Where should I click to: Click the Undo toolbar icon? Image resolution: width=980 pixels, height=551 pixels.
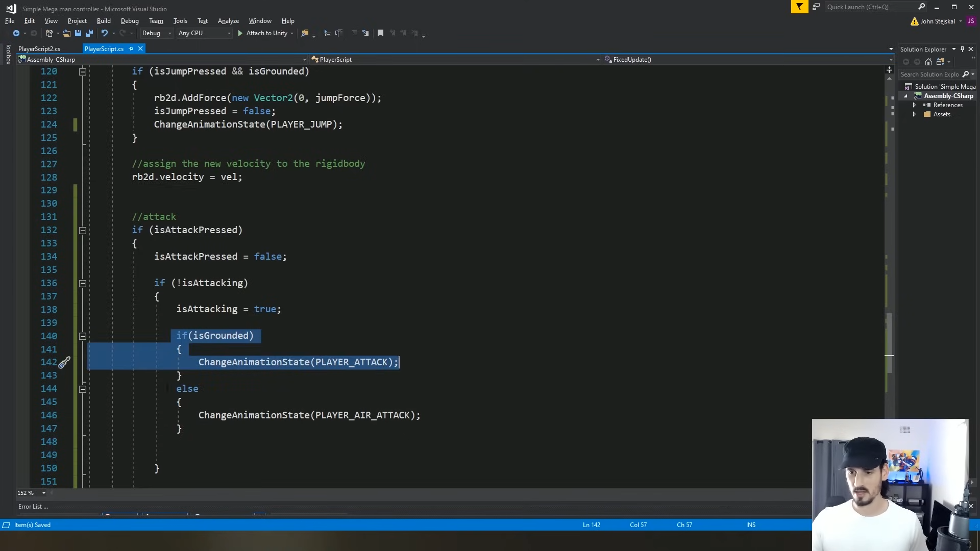105,33
